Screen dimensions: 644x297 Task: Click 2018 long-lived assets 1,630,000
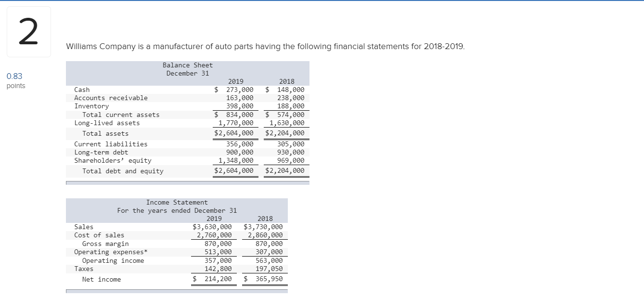tap(287, 123)
